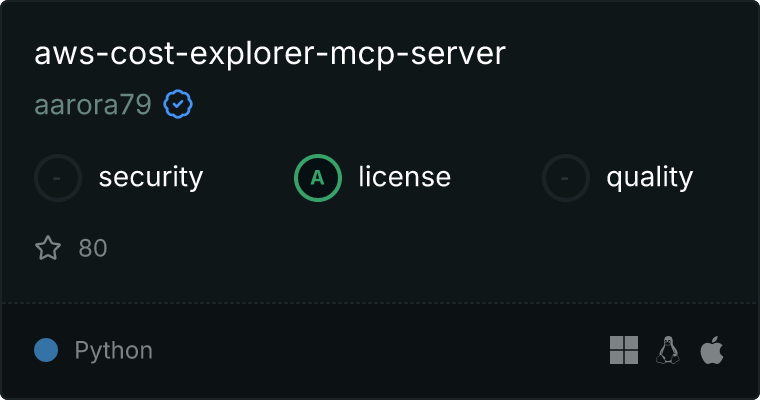Click the security grade circle
Image resolution: width=760 pixels, height=400 pixels.
pyautogui.click(x=58, y=178)
